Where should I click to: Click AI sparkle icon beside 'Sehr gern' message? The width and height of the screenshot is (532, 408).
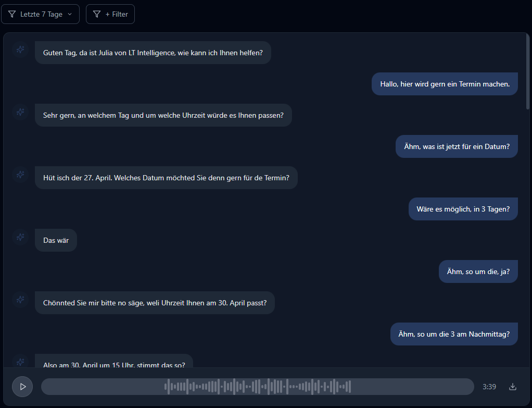(x=20, y=112)
